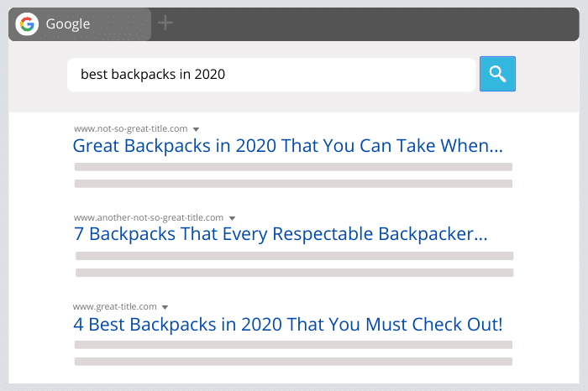Click the first snippet bar under '4 Best Backpacks' result
The width and height of the screenshot is (588, 391).
tap(293, 345)
